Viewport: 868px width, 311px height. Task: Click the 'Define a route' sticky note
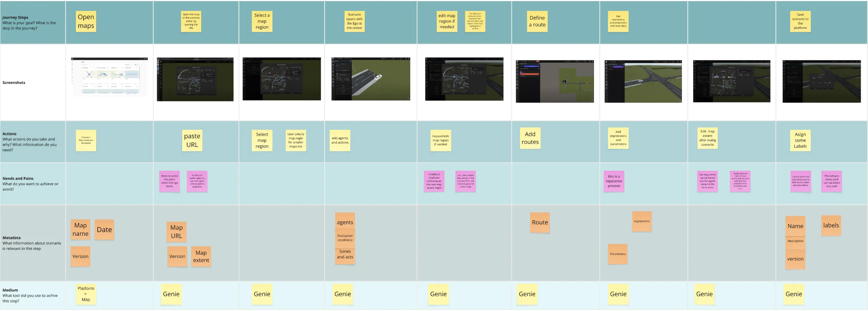click(x=537, y=21)
